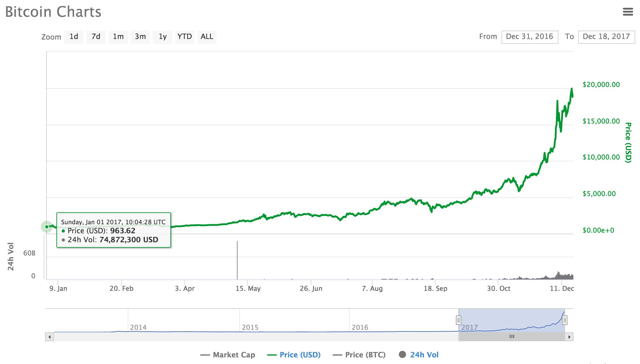The image size is (640, 364).
Task: Click the From date field Dec 31, 2016
Action: (x=530, y=37)
